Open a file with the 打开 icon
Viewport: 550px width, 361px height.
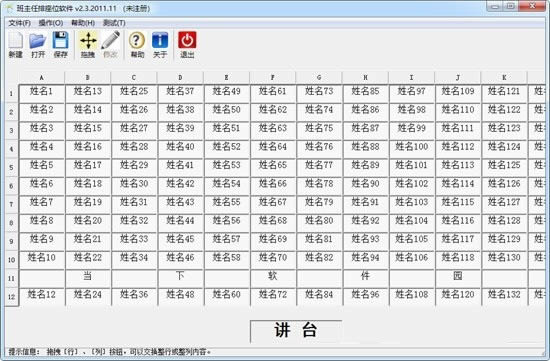38,45
